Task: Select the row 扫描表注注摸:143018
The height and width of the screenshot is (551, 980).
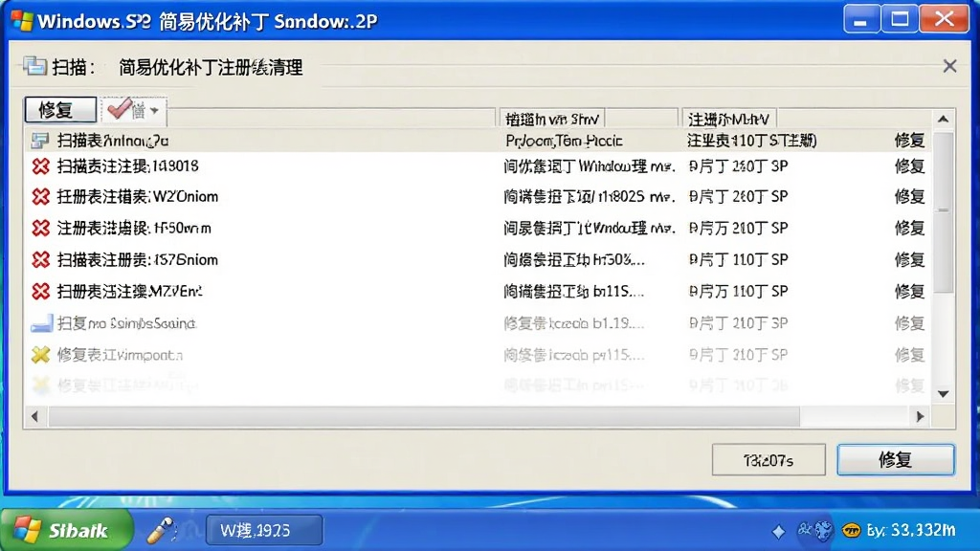Action: [x=479, y=166]
